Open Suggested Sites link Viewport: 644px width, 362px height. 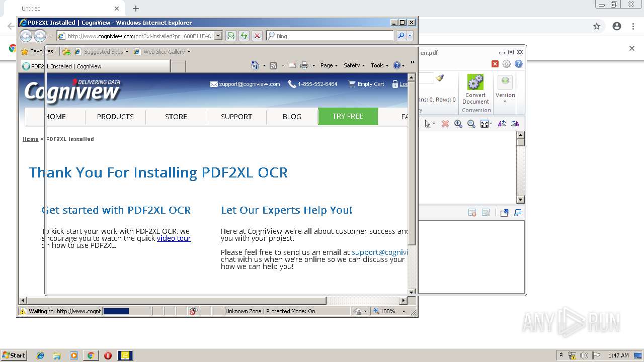(101, 51)
